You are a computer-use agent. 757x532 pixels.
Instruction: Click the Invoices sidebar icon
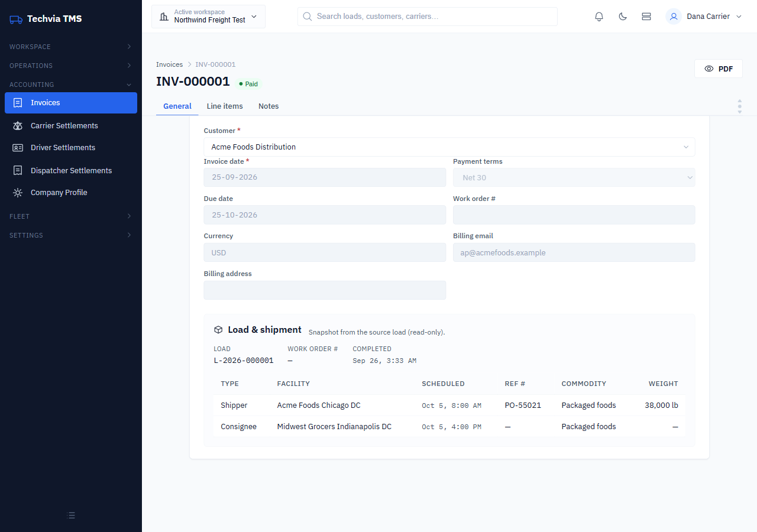[18, 103]
